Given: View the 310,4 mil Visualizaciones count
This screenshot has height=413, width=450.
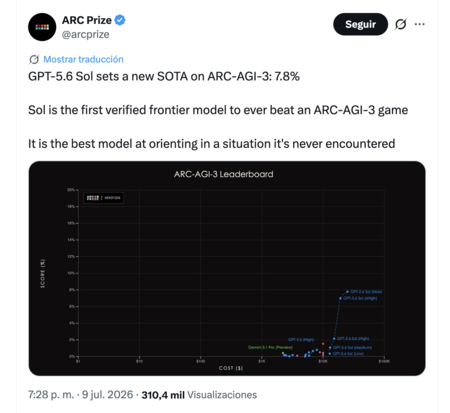Looking at the screenshot, I should pyautogui.click(x=199, y=395).
